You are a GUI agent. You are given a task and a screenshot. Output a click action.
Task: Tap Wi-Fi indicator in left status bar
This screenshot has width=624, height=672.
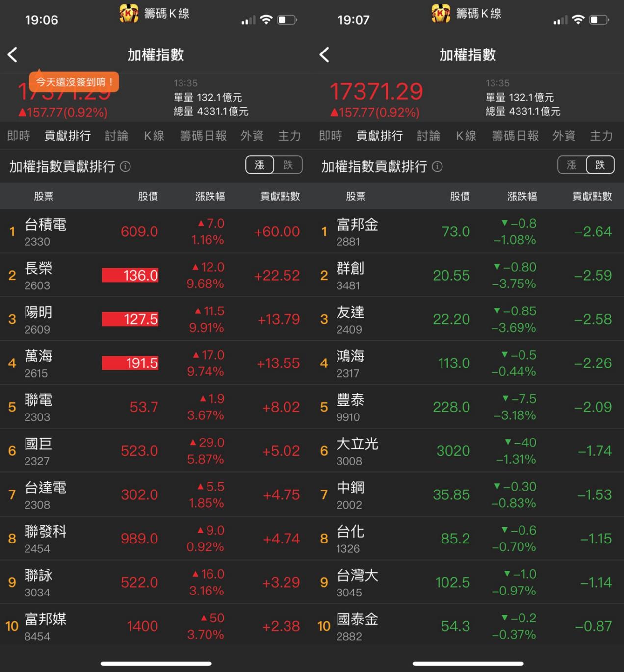[x=266, y=20]
